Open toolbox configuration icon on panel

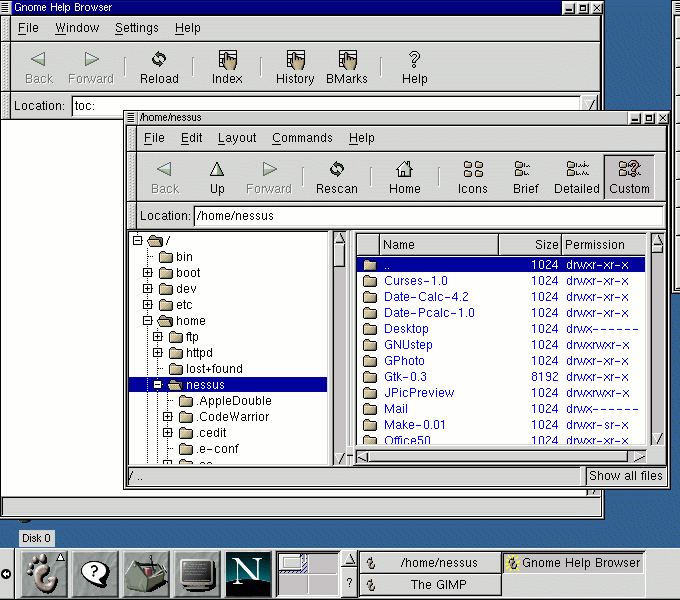[x=146, y=574]
